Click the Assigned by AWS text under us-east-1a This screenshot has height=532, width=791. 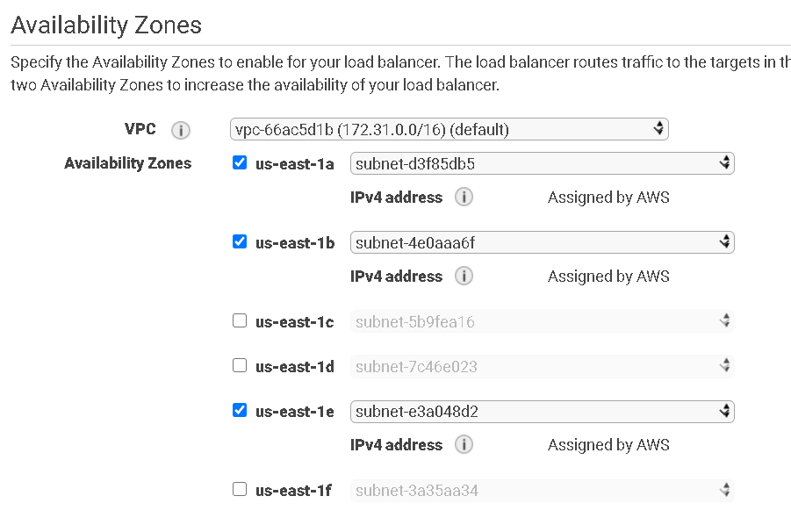[608, 197]
